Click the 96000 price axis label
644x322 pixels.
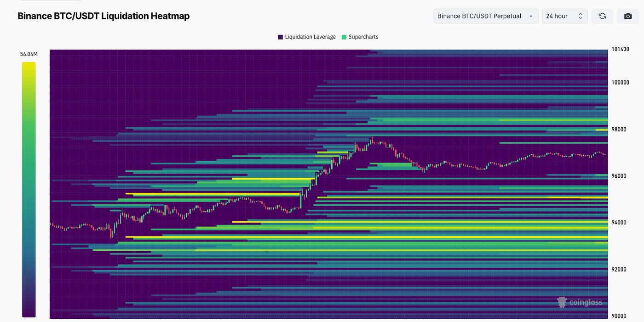[x=619, y=176]
